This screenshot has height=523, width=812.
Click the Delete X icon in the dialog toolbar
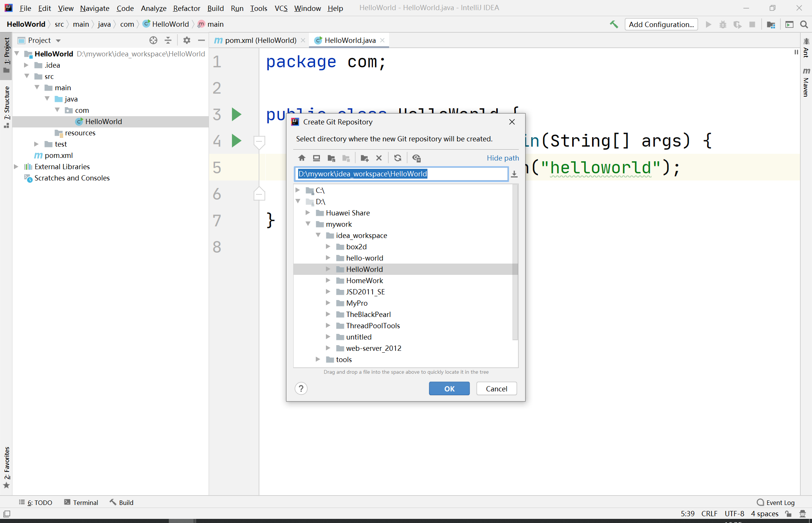pyautogui.click(x=379, y=158)
